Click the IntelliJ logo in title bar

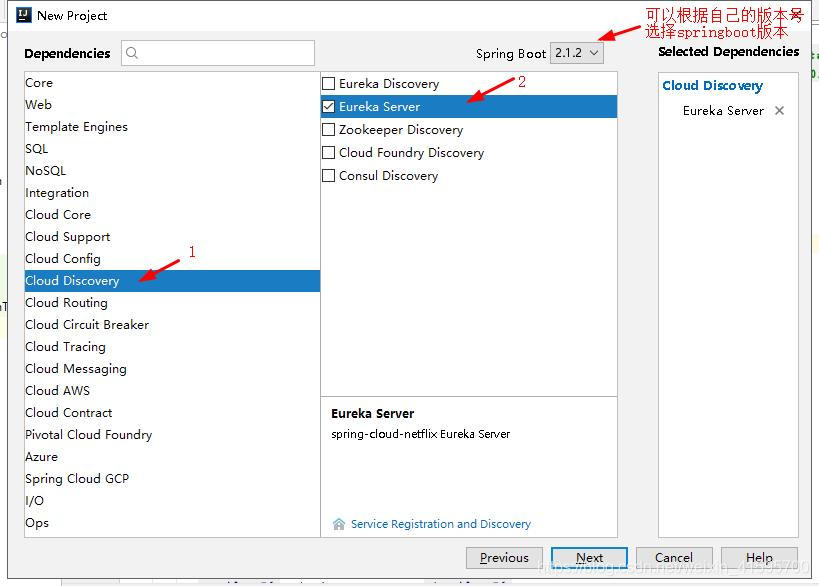coord(24,15)
